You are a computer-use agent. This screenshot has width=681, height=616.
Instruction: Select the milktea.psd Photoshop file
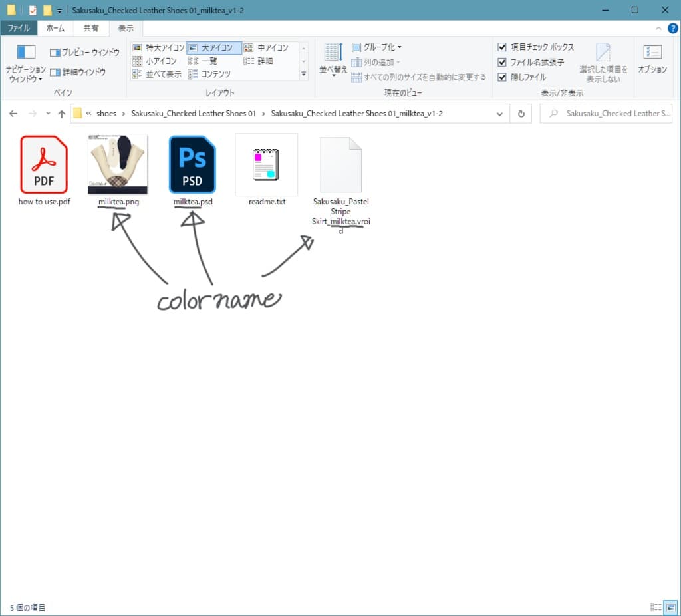click(192, 164)
